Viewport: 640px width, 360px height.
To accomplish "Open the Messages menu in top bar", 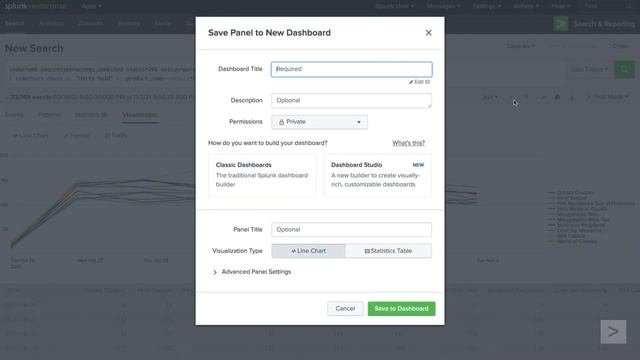I will tap(443, 6).
